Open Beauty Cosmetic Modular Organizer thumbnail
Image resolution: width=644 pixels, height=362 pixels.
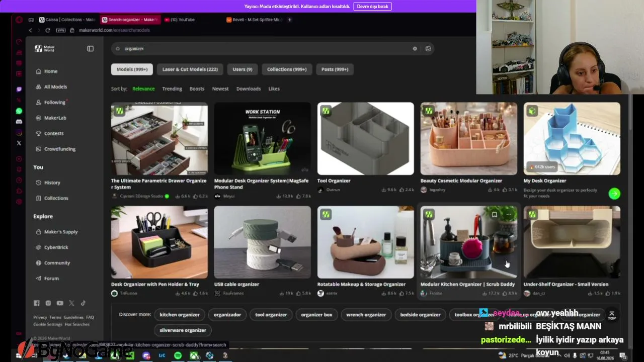[469, 139]
